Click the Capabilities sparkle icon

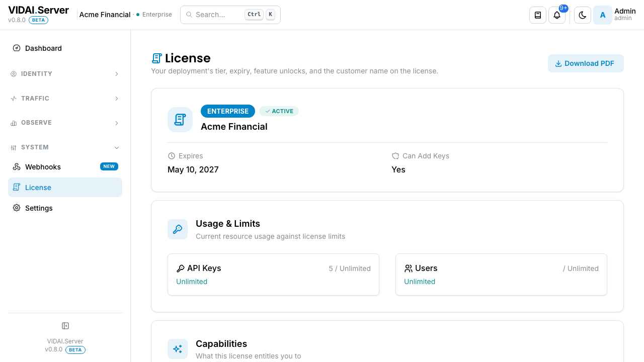pos(178,349)
